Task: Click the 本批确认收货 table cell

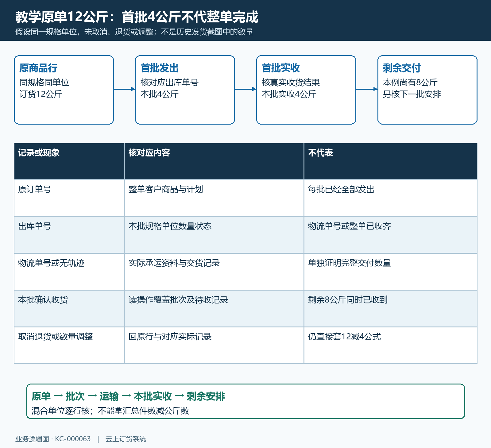Action: click(69, 308)
